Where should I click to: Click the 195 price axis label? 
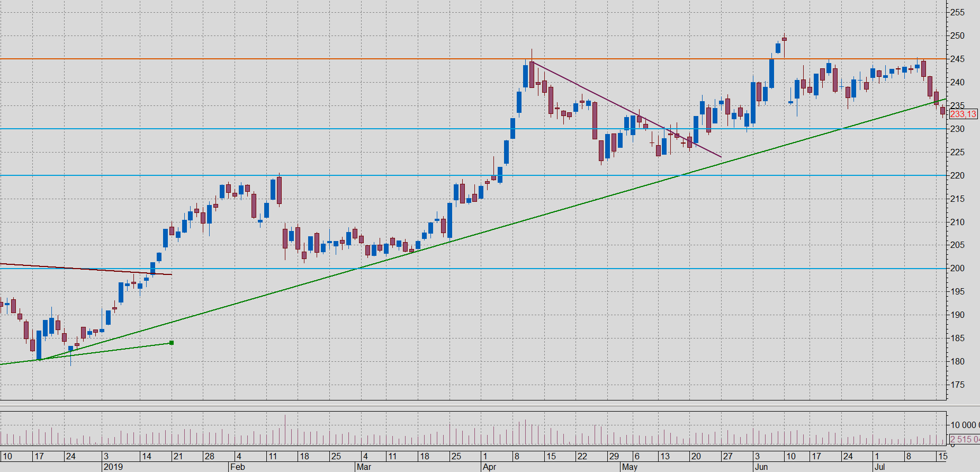pos(957,291)
